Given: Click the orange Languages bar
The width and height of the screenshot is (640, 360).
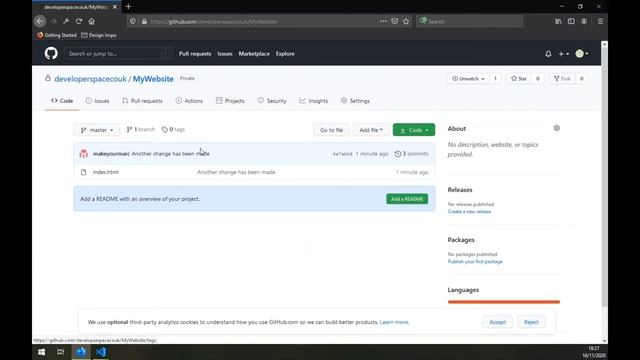Looking at the screenshot, I should click(504, 302).
